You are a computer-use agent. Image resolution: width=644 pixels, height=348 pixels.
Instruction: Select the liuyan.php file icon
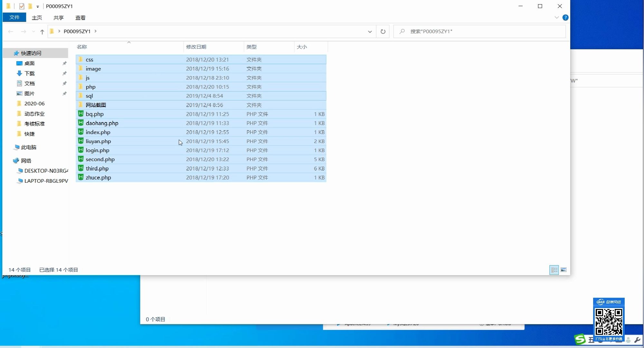[x=81, y=140]
